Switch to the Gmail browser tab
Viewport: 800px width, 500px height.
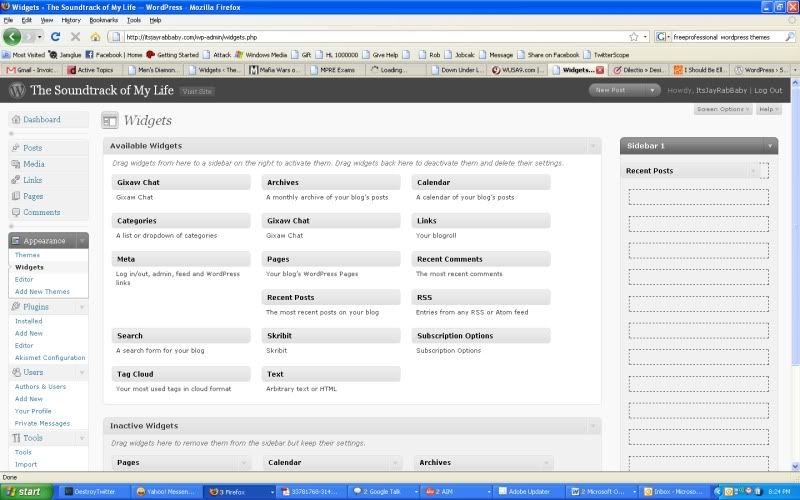[32, 71]
